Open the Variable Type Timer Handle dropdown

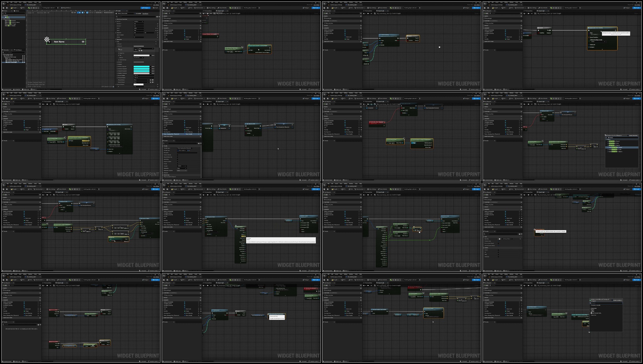pos(182,150)
